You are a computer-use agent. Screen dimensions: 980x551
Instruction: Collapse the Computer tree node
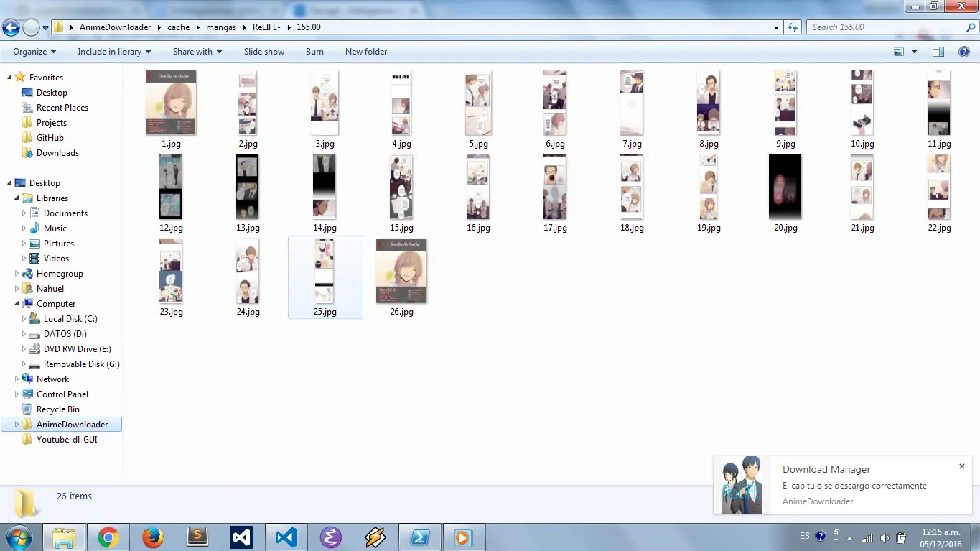tap(17, 304)
